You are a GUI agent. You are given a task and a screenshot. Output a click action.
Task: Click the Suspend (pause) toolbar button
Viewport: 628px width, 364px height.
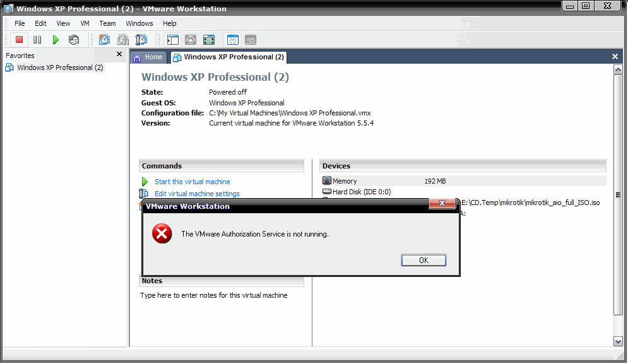click(x=37, y=40)
